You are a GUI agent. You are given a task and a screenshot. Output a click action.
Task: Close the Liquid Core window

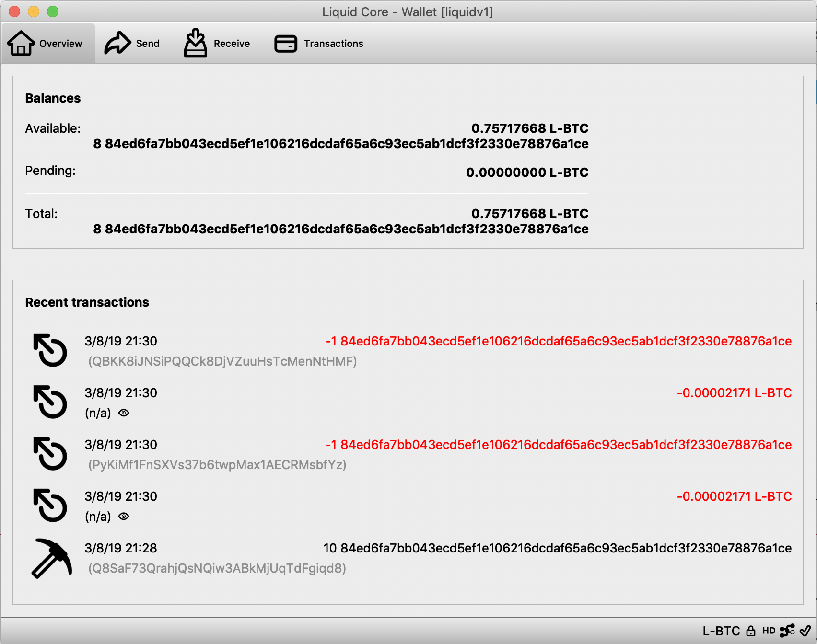14,11
